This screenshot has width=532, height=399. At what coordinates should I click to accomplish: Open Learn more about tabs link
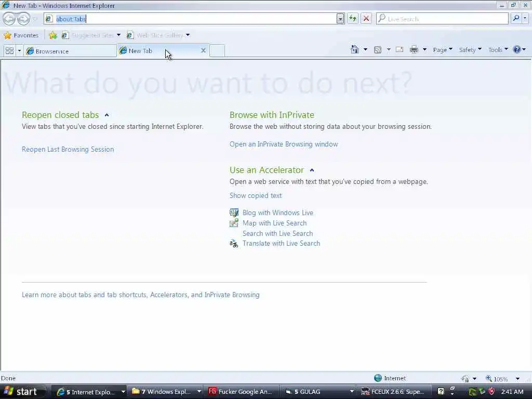(x=140, y=295)
